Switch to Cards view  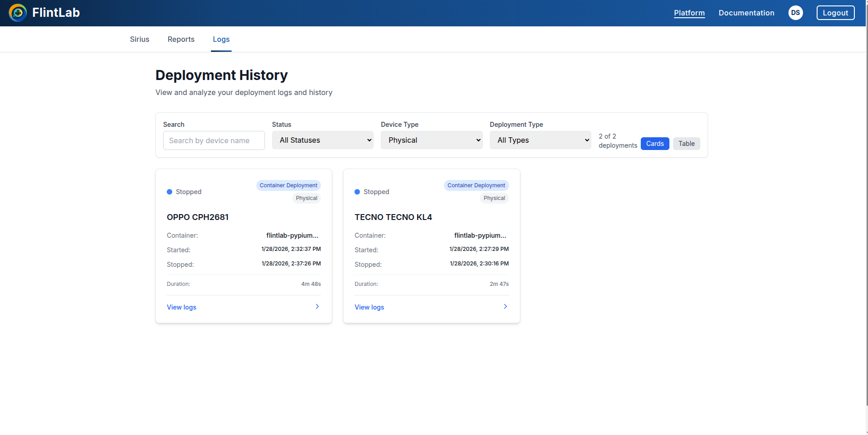coord(655,144)
